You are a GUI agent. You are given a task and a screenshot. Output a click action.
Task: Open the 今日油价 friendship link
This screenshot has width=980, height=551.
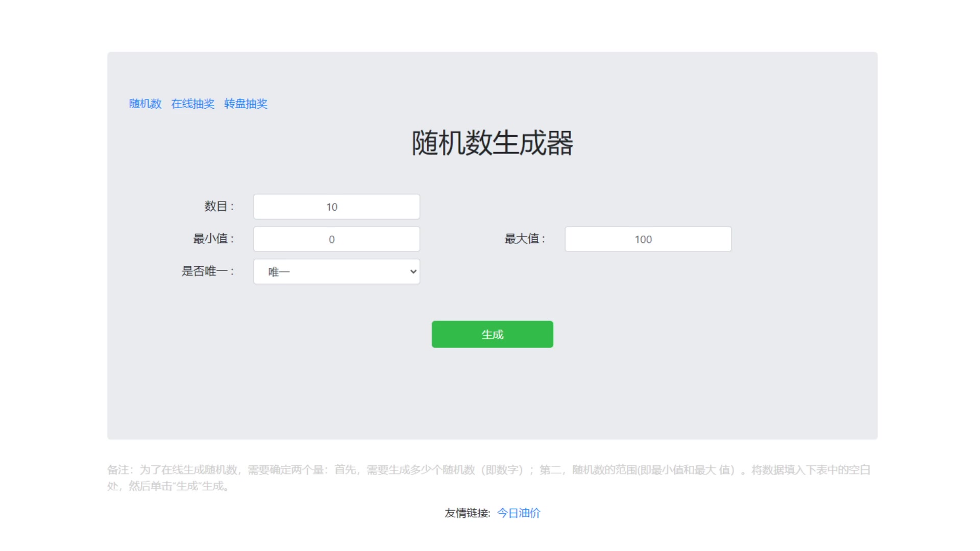(518, 513)
